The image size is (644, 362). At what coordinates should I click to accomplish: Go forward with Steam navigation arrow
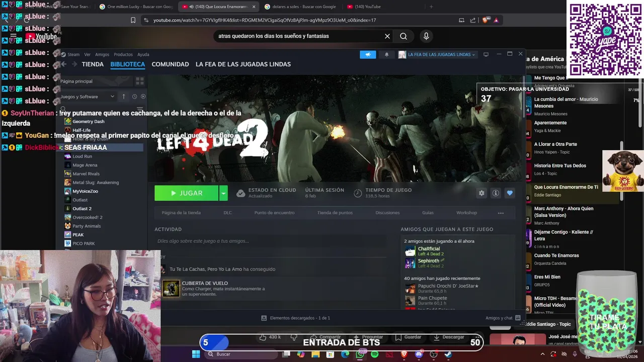[x=74, y=64]
